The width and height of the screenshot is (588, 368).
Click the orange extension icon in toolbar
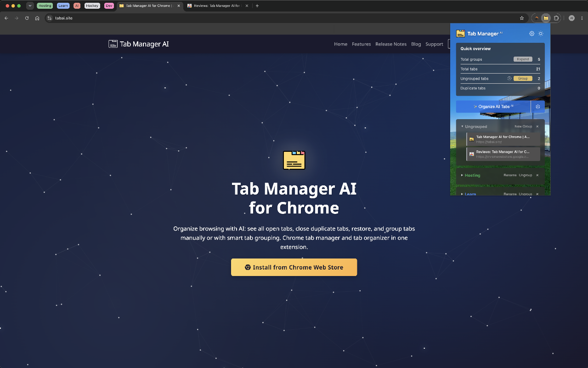click(x=536, y=18)
